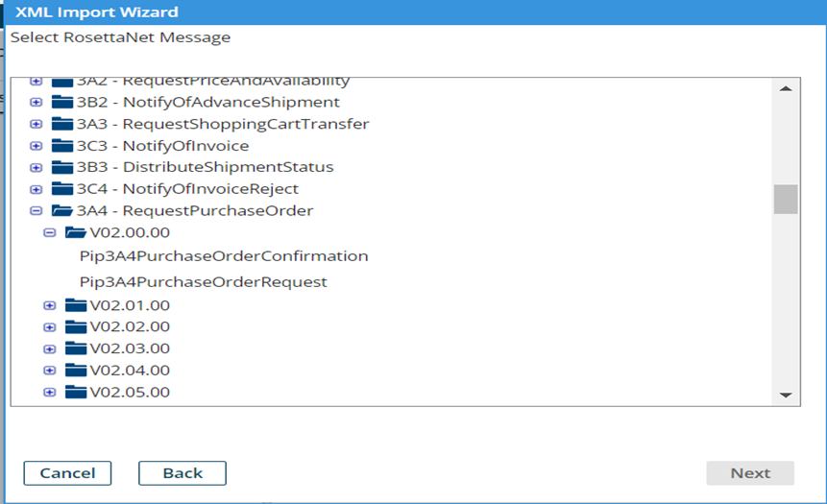
Task: Click the Next button
Action: click(x=750, y=473)
